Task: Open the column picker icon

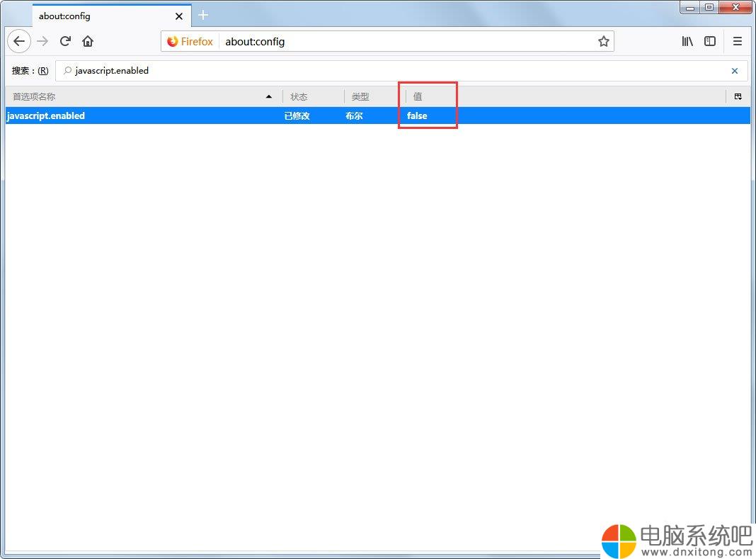Action: click(x=738, y=96)
